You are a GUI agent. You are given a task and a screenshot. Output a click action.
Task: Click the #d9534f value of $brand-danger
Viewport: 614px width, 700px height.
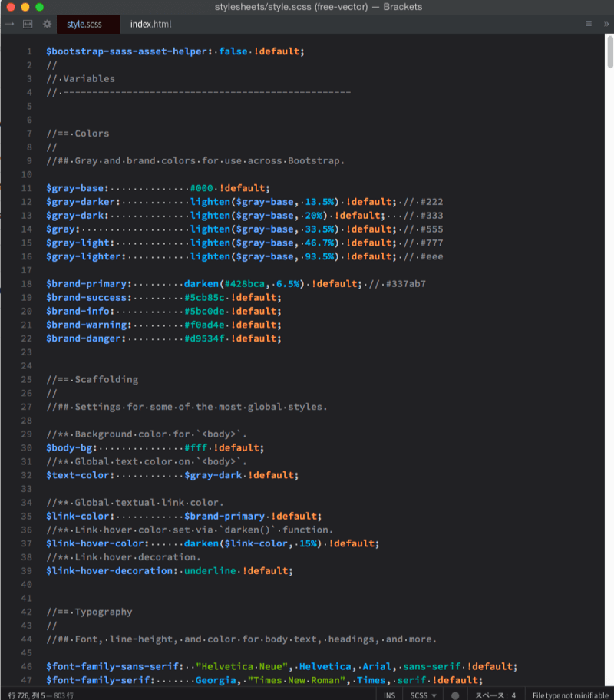[204, 338]
